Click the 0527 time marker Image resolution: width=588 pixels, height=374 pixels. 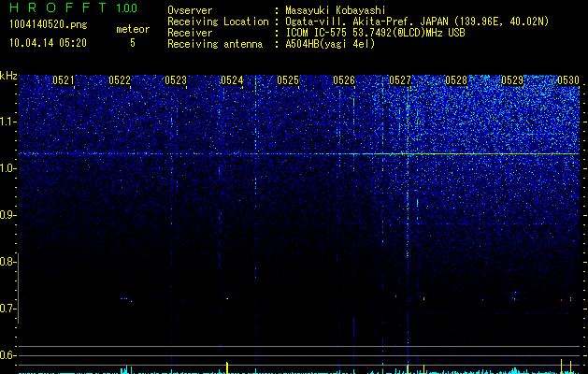(x=400, y=80)
